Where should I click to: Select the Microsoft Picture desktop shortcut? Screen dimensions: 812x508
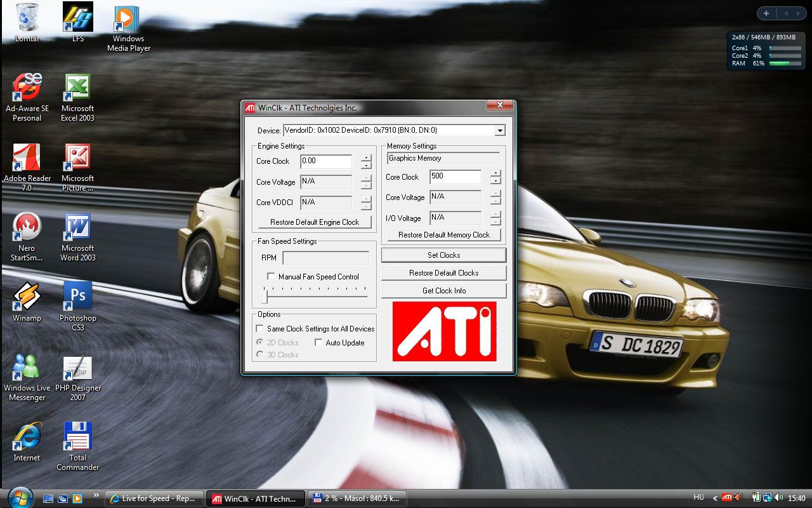pyautogui.click(x=78, y=167)
